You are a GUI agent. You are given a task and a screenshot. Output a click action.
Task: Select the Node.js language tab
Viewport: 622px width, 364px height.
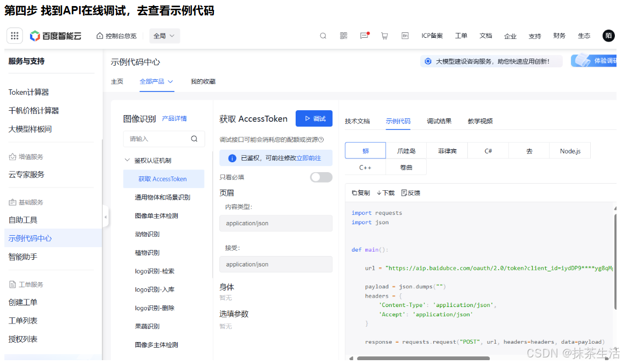(570, 151)
